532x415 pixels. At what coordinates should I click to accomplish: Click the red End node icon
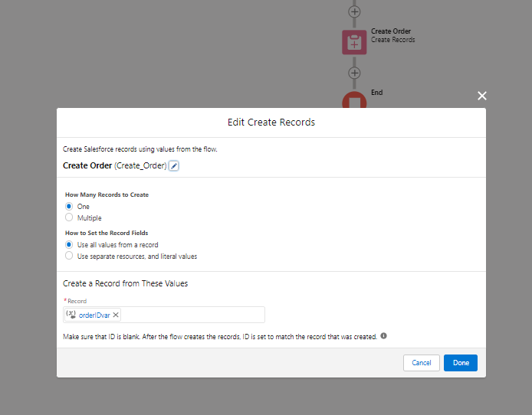click(354, 101)
